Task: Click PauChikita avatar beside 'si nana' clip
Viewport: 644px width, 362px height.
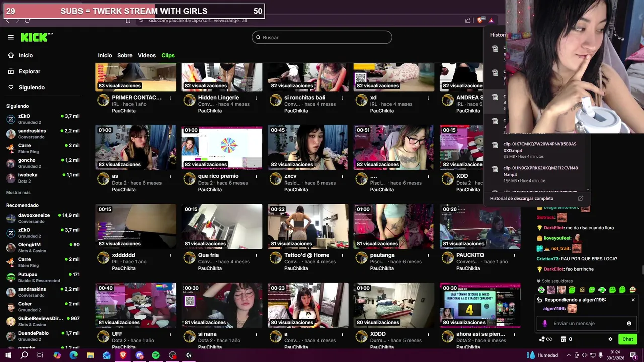Action: tap(189, 337)
